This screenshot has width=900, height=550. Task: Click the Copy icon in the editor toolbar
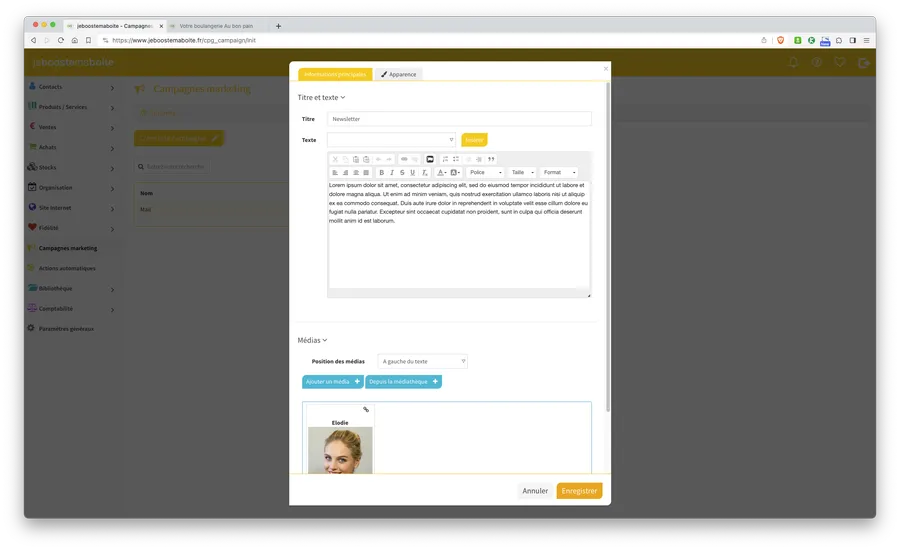click(x=346, y=159)
